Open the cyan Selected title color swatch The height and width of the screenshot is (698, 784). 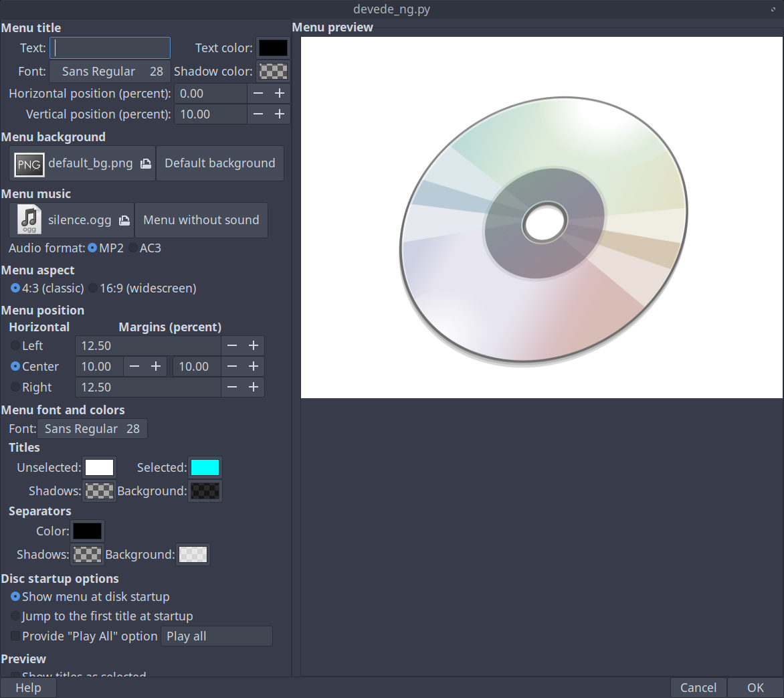click(x=205, y=468)
